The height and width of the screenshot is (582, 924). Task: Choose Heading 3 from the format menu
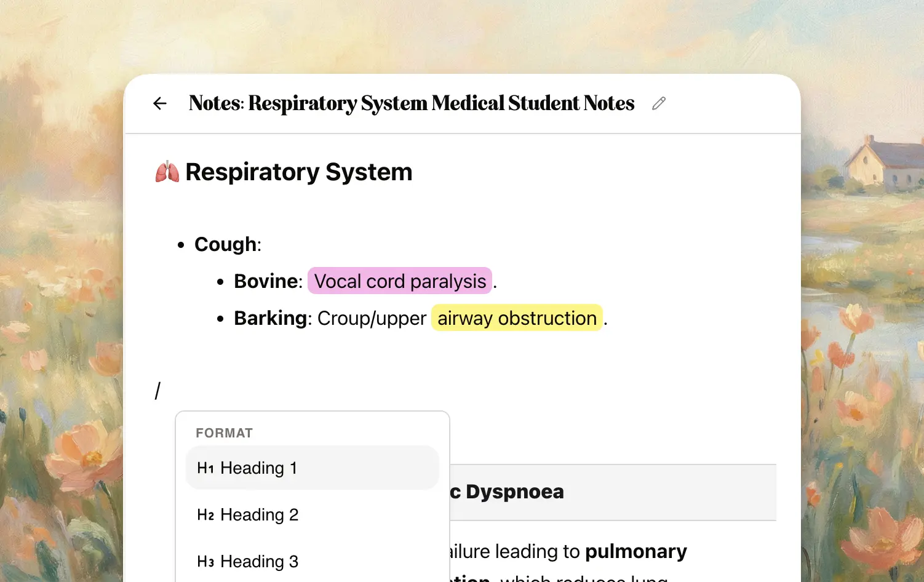point(260,561)
